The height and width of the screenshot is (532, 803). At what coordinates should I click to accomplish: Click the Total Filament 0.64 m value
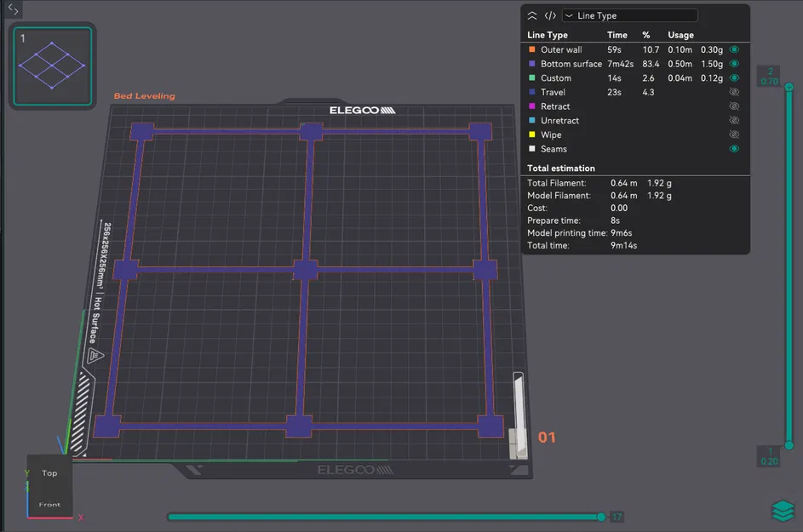pos(624,183)
